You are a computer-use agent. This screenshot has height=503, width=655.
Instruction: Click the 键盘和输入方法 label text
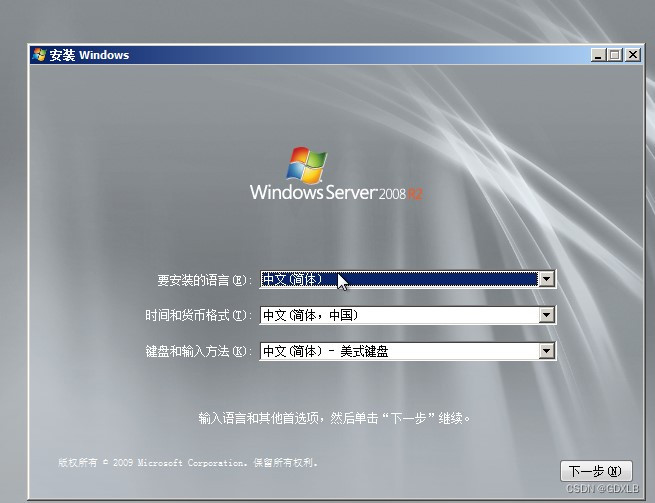[x=198, y=351]
